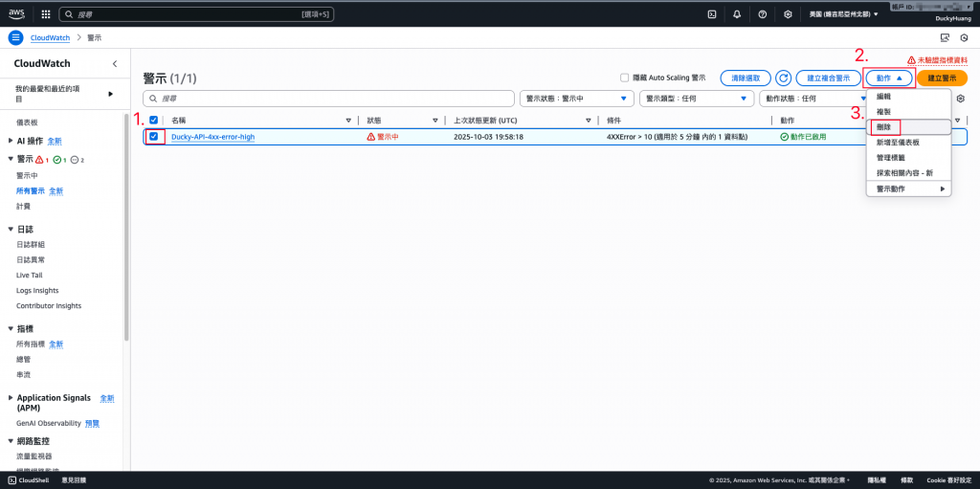Toggle the side navigation hamburger button

click(x=15, y=37)
